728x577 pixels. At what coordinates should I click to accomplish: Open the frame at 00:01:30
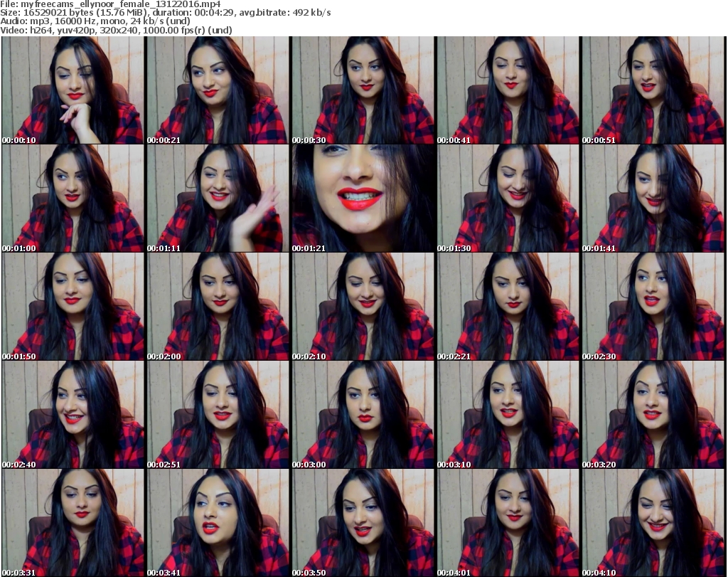coord(508,198)
